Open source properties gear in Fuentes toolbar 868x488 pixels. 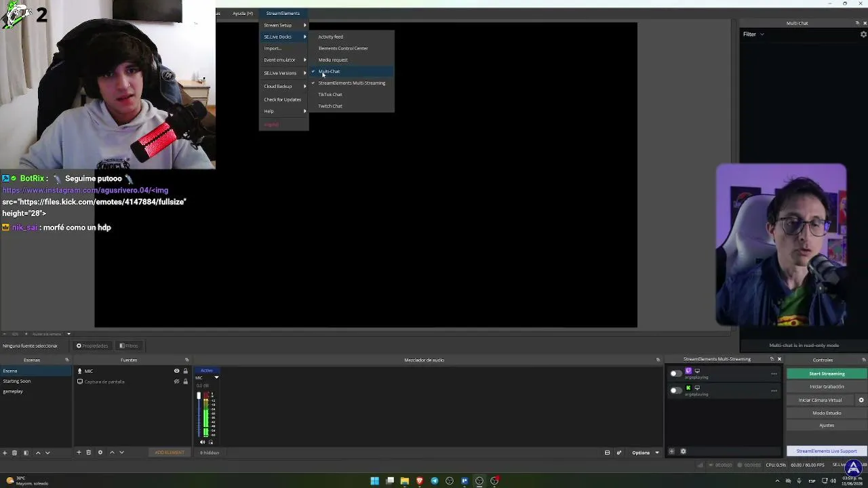point(100,453)
